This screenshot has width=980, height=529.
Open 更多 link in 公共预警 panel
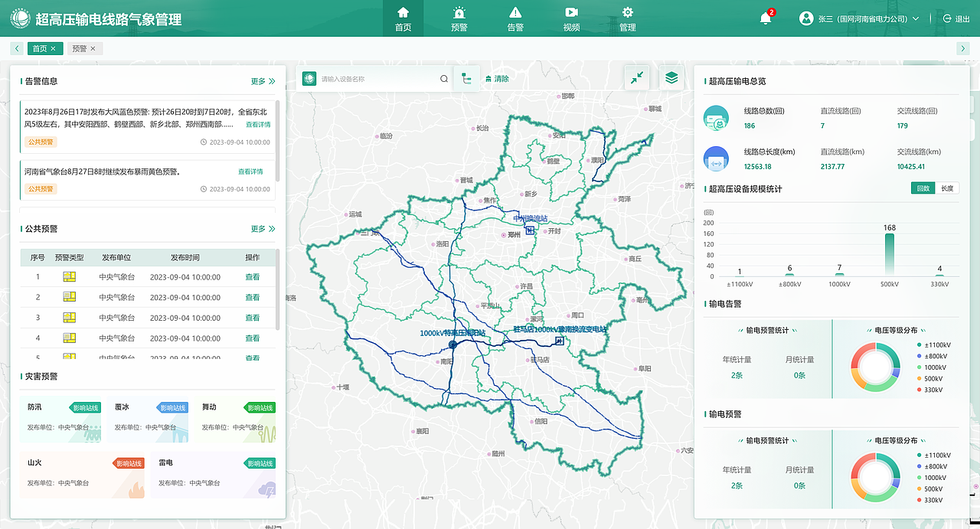pos(263,228)
